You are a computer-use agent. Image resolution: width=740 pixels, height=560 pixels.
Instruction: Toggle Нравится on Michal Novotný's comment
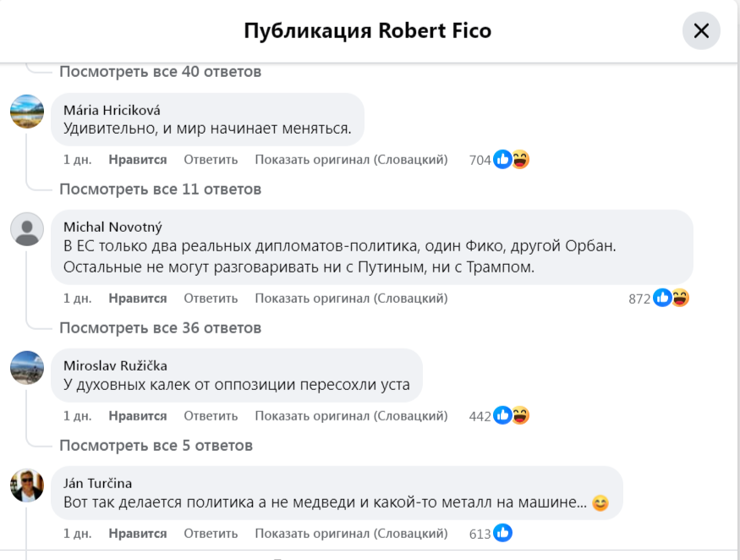point(138,298)
